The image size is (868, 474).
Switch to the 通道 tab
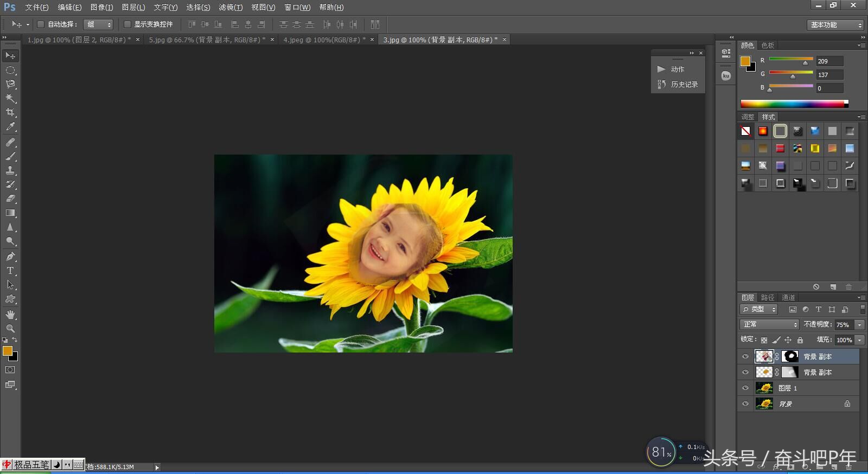click(x=788, y=297)
